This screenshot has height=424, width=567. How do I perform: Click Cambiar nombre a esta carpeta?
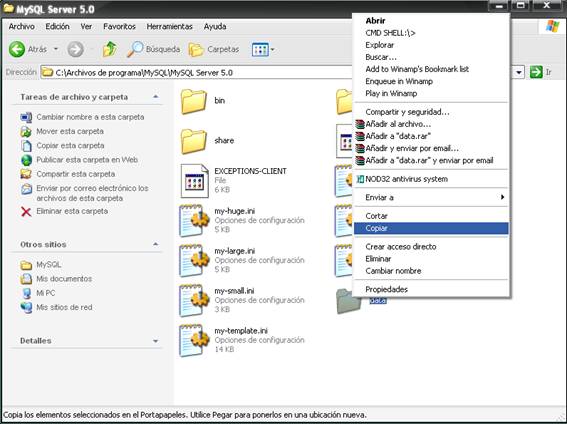coord(90,117)
